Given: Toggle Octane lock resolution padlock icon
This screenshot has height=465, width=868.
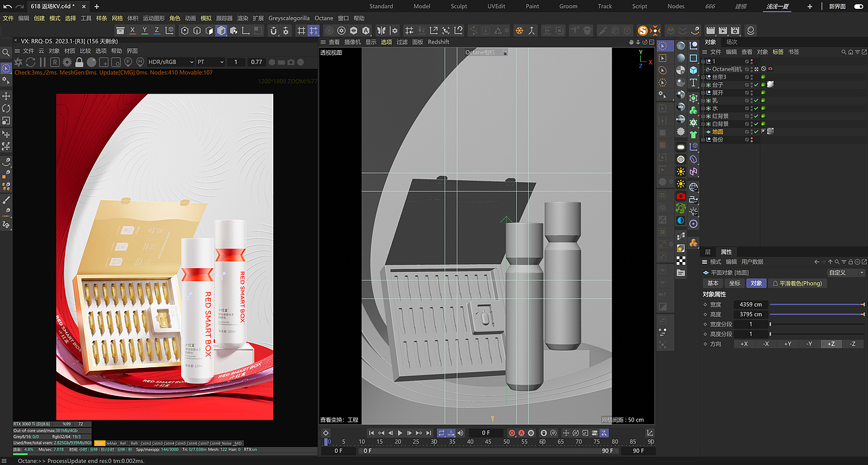Looking at the screenshot, I should [79, 62].
